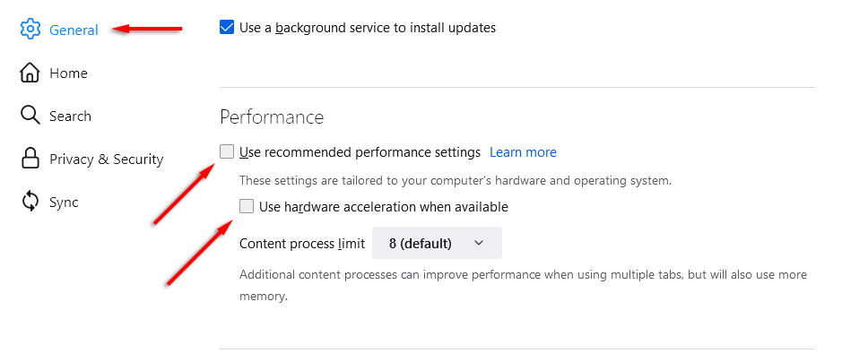Open the General settings category label
Image resolution: width=868 pixels, height=362 pixels.
click(x=74, y=30)
